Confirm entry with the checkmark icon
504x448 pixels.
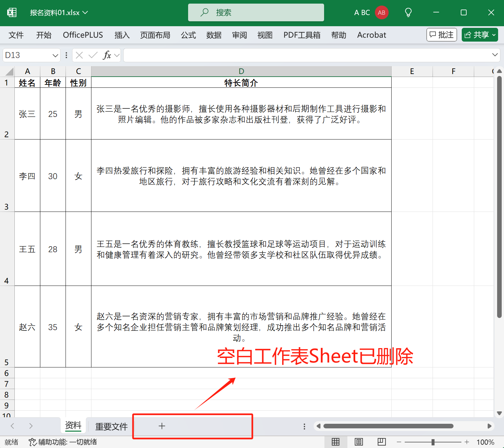[93, 55]
